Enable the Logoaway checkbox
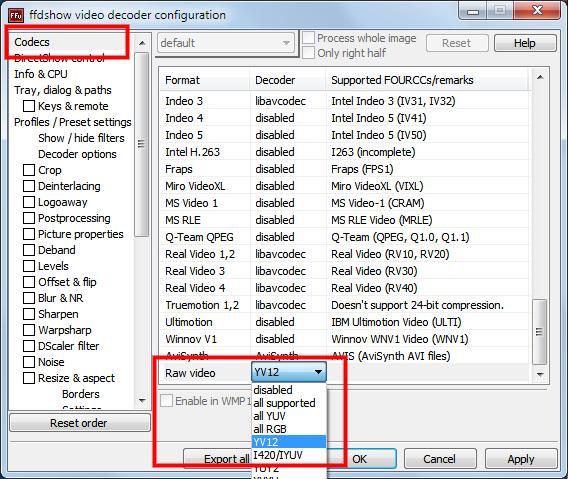Image resolution: width=568 pixels, height=479 pixels. point(29,202)
